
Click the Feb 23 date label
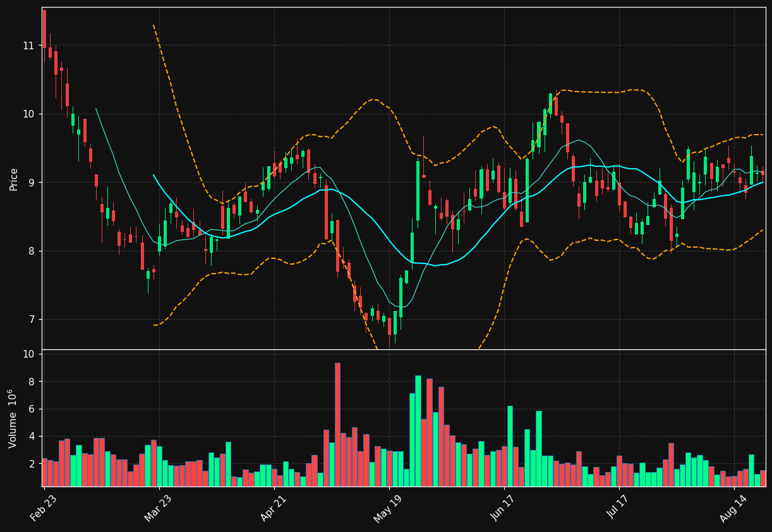tap(43, 507)
